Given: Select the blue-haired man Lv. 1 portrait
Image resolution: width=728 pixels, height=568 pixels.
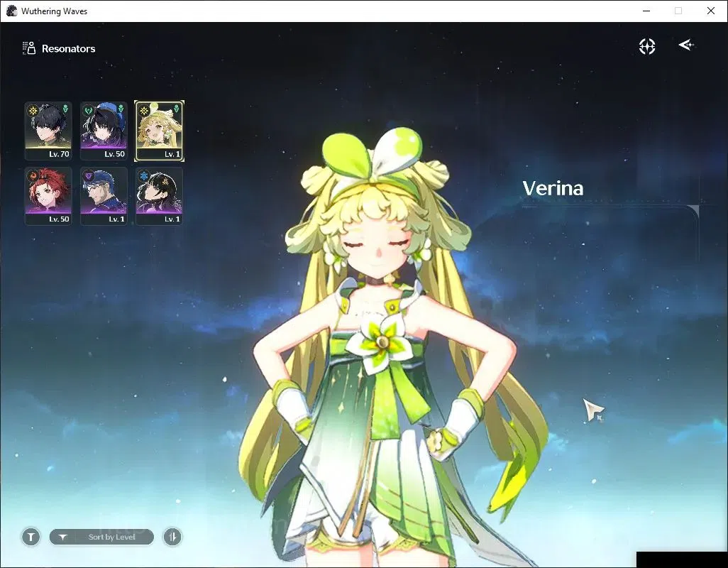Looking at the screenshot, I should click(x=104, y=196).
